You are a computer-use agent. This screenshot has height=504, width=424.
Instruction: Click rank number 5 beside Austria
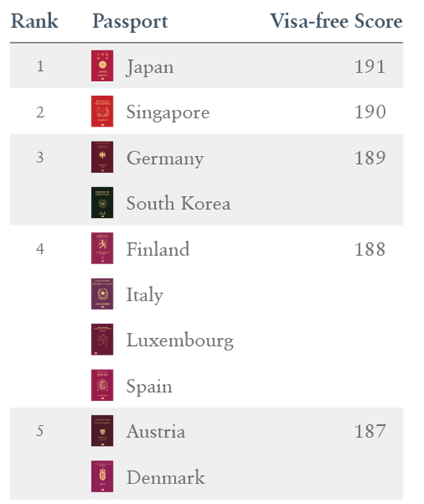[x=39, y=431]
